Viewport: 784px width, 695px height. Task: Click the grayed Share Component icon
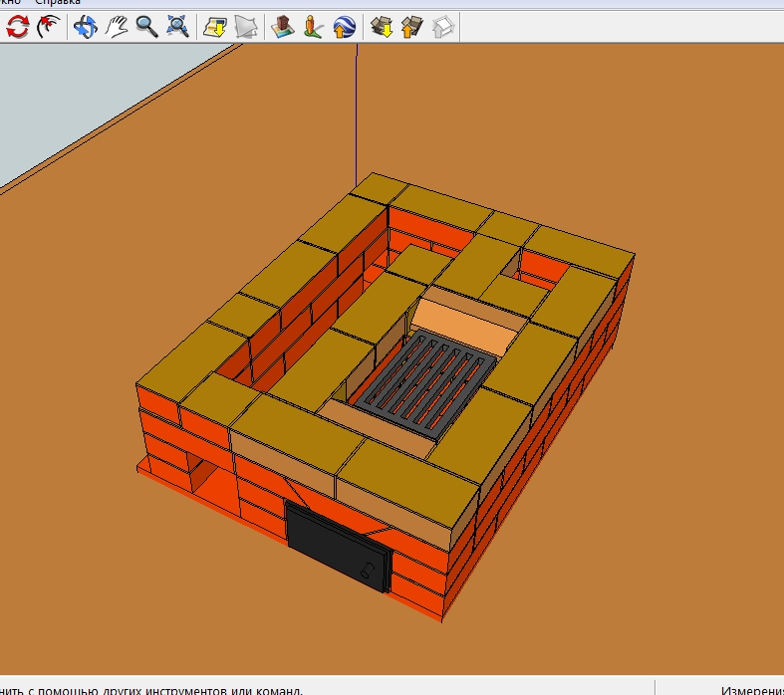click(x=442, y=27)
